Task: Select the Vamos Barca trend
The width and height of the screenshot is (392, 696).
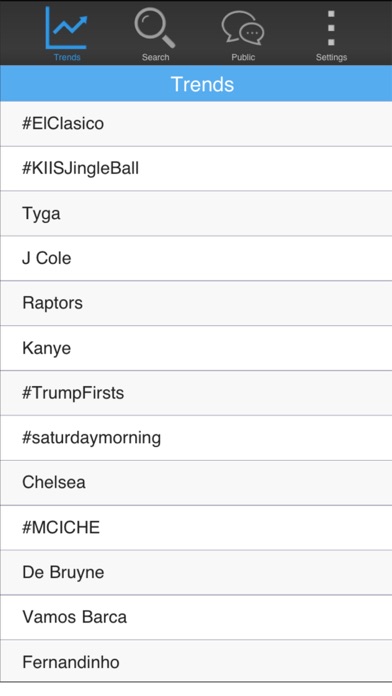Action: pyautogui.click(x=196, y=617)
